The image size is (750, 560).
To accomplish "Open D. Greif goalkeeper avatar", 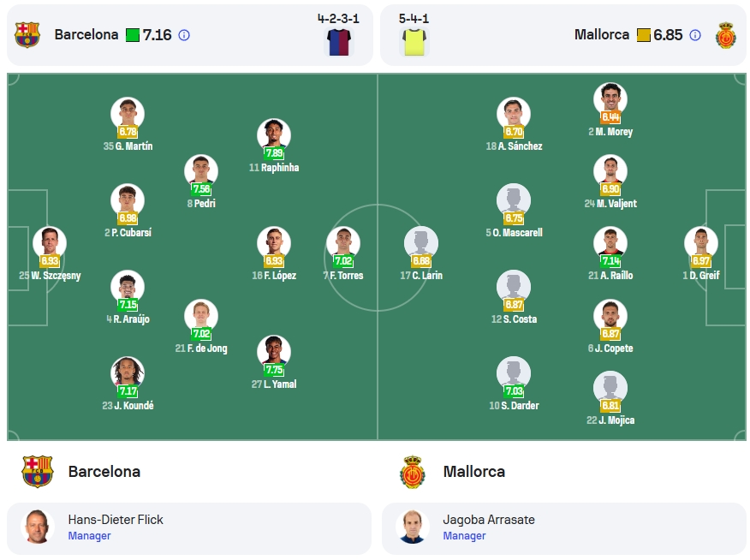I will coord(701,242).
